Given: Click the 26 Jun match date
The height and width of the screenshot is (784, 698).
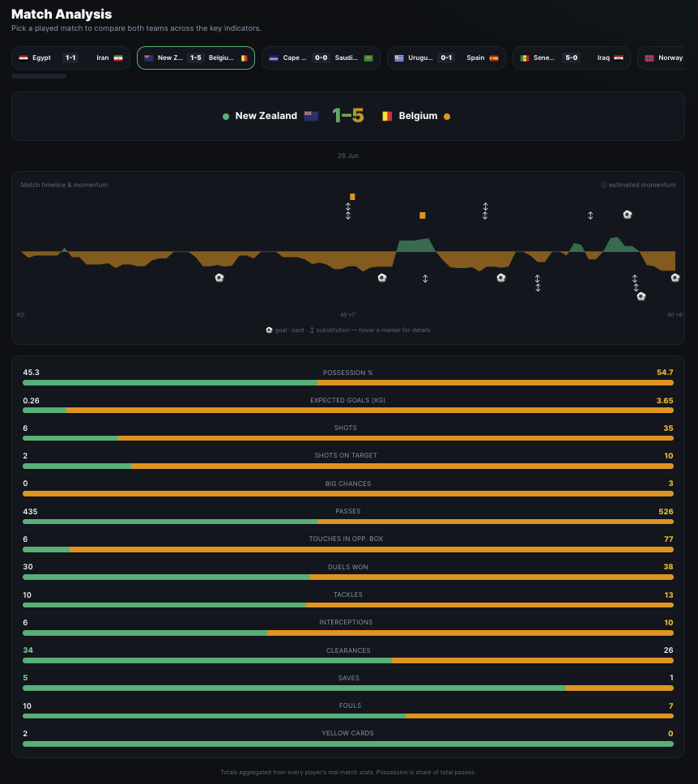Looking at the screenshot, I should (348, 156).
